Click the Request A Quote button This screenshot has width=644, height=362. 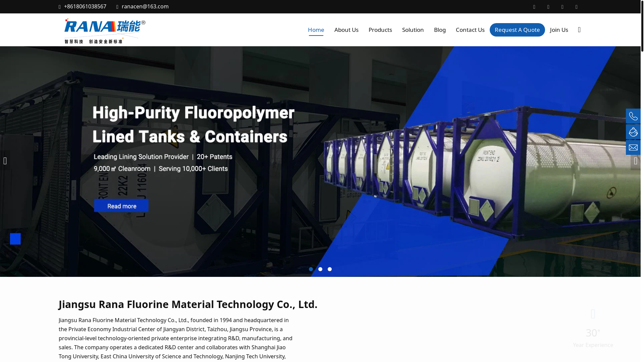(x=517, y=30)
